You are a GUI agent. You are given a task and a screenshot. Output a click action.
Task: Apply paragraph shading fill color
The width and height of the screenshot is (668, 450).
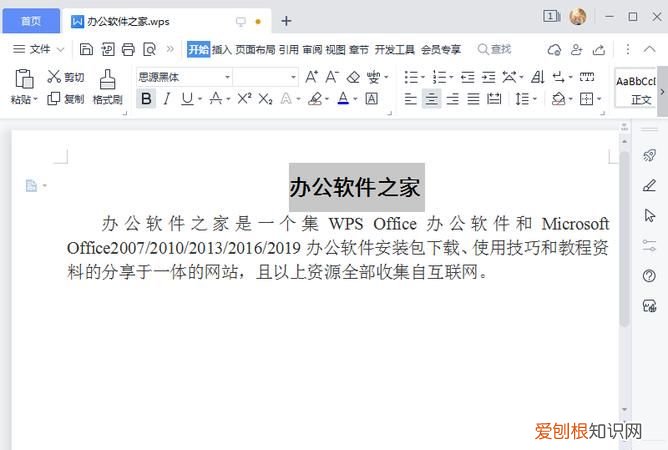coord(558,99)
